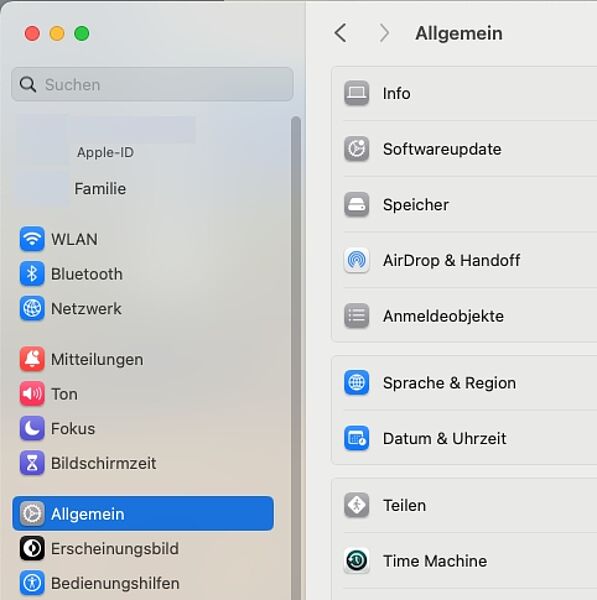Click the Erscheinungsbild icon
This screenshot has width=597, height=600.
coord(32,548)
